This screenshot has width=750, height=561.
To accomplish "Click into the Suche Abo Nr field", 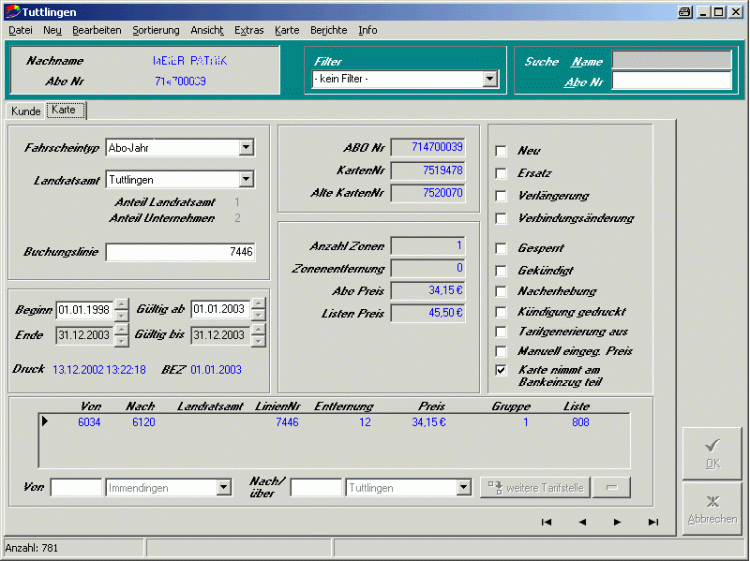I will click(672, 81).
